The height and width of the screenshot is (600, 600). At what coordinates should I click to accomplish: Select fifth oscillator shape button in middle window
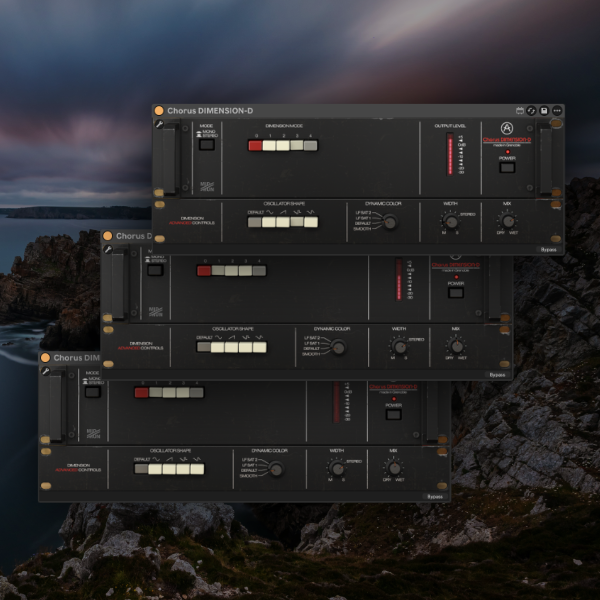pos(259,347)
